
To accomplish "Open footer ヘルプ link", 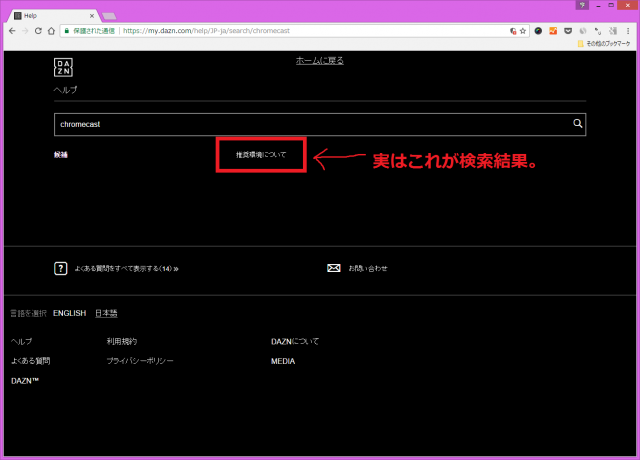I will (x=21, y=342).
